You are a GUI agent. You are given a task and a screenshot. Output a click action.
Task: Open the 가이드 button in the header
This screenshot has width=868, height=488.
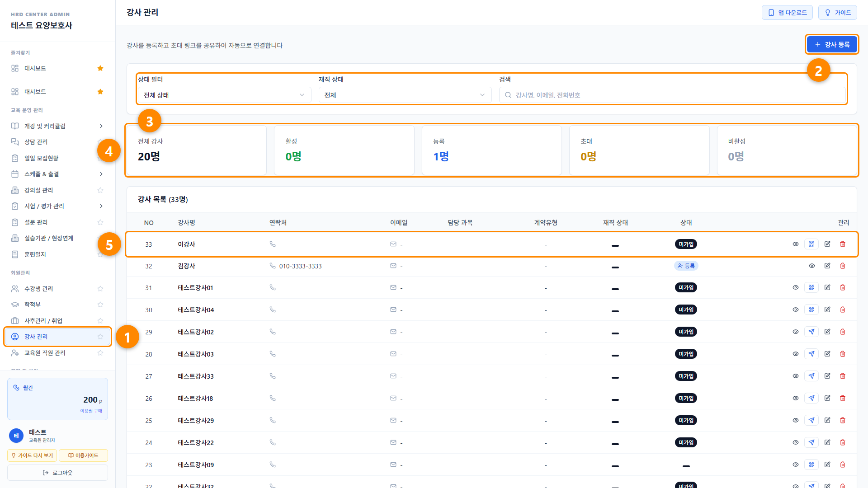pos(838,13)
